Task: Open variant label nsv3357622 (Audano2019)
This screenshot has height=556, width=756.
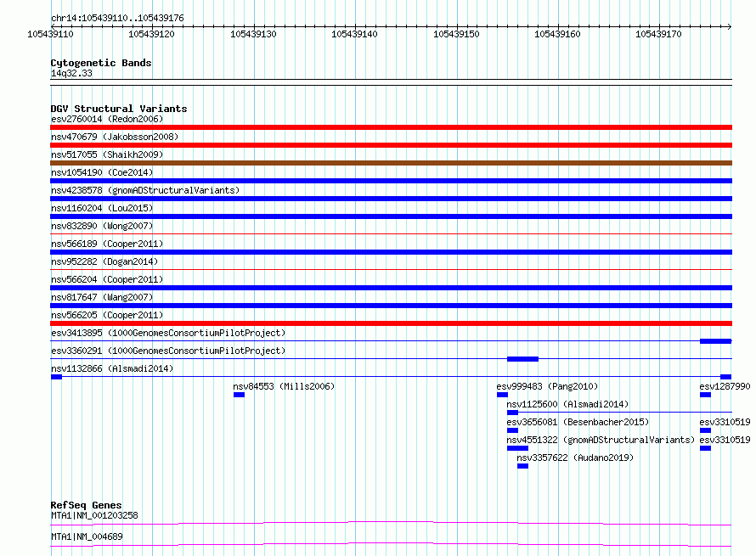Action: click(x=575, y=458)
